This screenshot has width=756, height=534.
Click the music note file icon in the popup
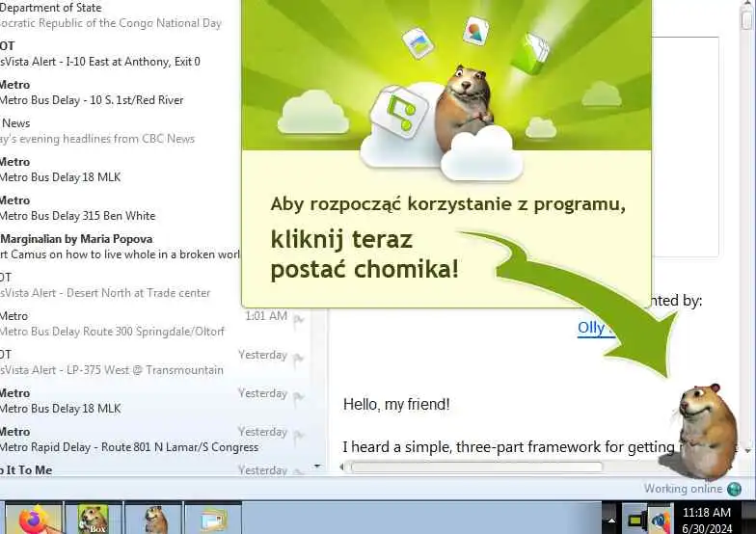pos(399,112)
